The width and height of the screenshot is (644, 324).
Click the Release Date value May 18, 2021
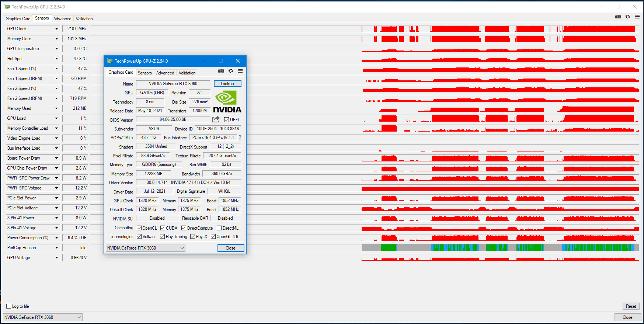tap(150, 111)
